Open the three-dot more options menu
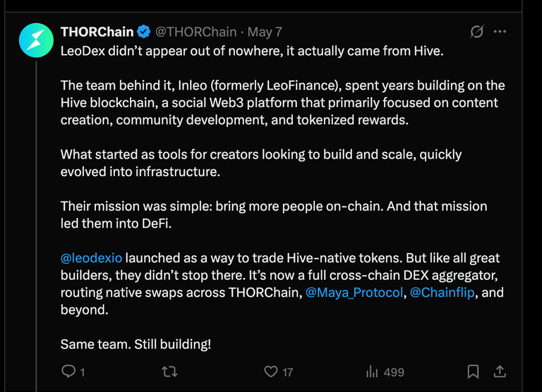This screenshot has width=542, height=392. pyautogui.click(x=500, y=32)
